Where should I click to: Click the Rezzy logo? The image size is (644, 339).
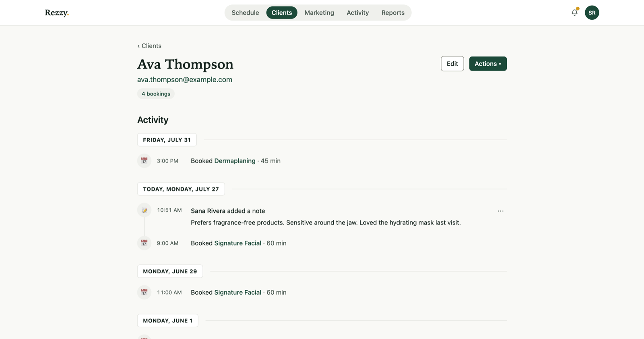click(57, 12)
